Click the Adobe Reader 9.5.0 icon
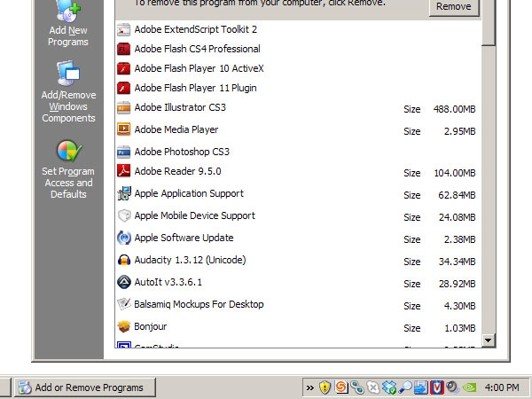Screen dimensions: 532x399 pyautogui.click(x=123, y=171)
